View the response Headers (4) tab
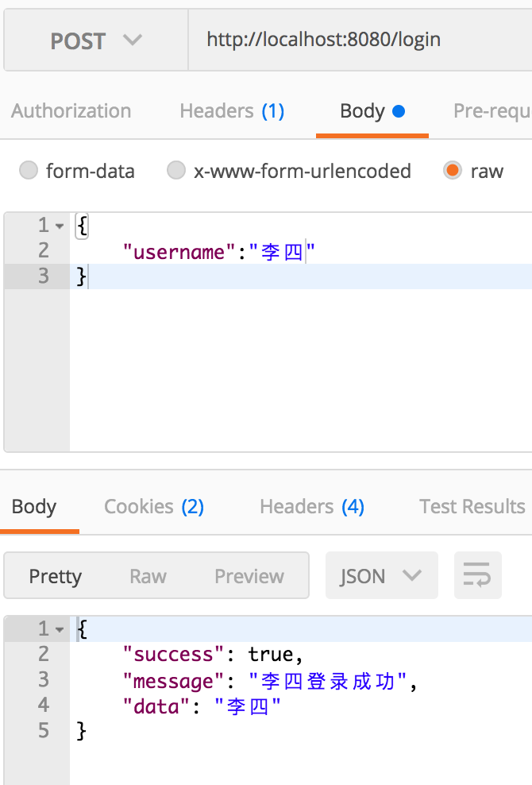Screen dimensions: 532x785 click(312, 507)
